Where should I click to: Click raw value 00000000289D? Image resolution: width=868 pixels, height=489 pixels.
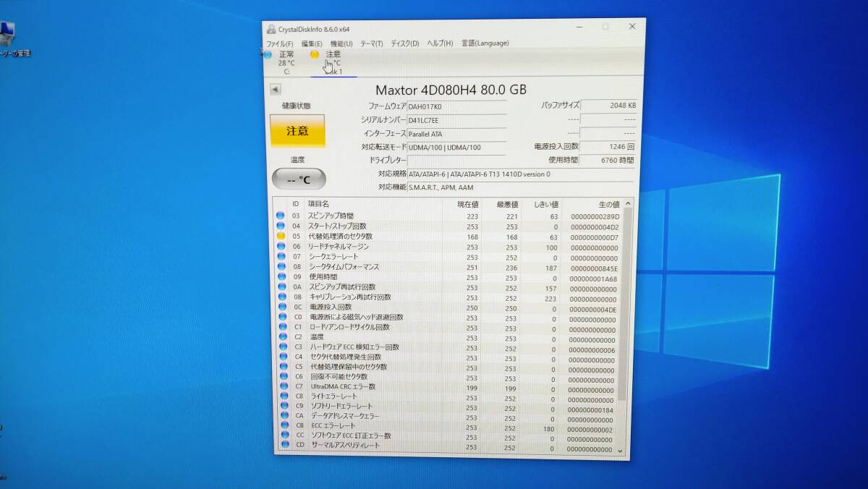(595, 216)
